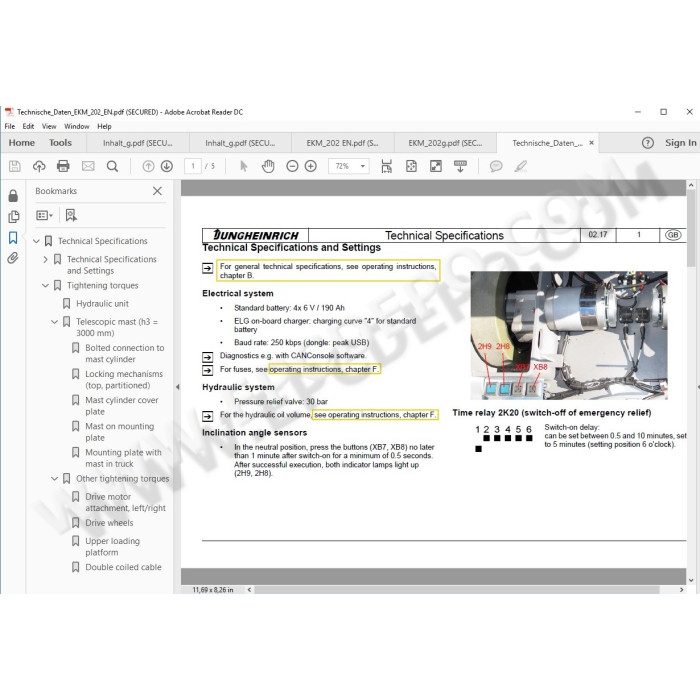
Task: Open the search magnifier tool
Action: pos(112,167)
